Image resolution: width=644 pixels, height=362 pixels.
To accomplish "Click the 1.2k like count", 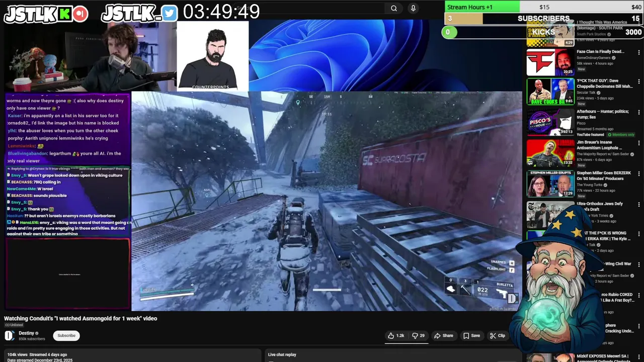I will click(400, 335).
